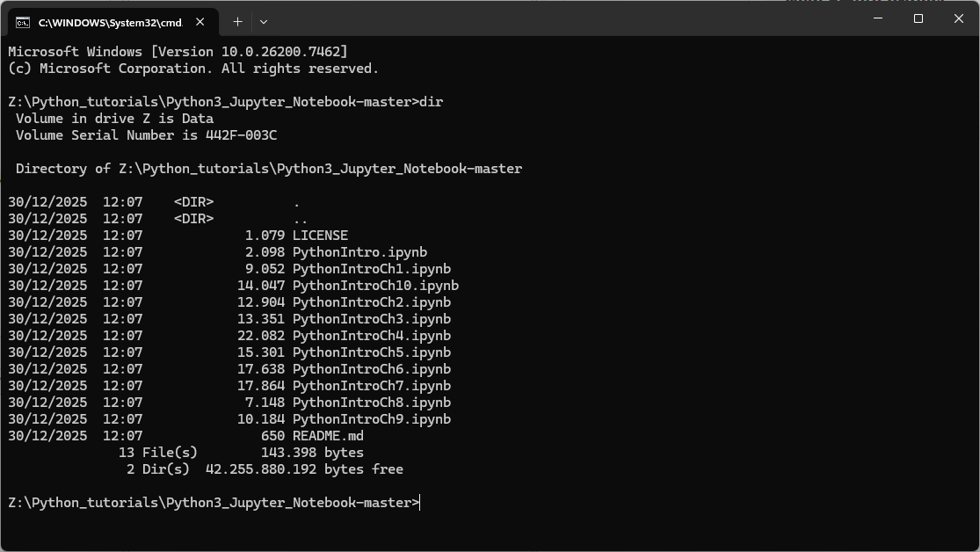Viewport: 980px width, 552px height.
Task: Click the PythonIntroCh9.ipynb file name
Action: click(371, 419)
